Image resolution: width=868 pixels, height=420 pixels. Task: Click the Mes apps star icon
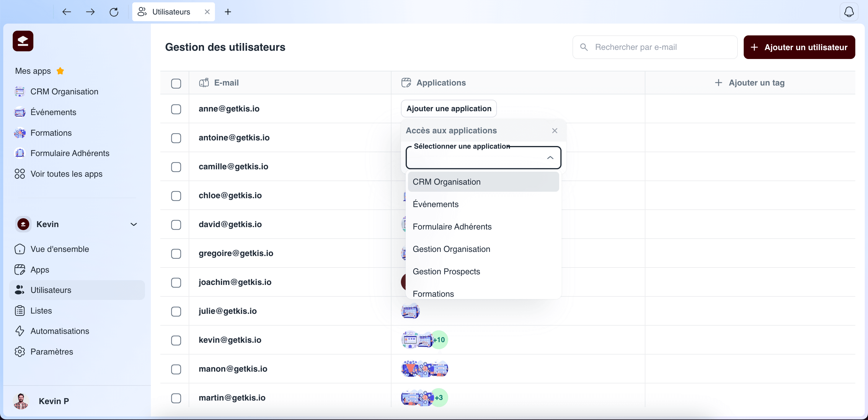click(x=60, y=71)
